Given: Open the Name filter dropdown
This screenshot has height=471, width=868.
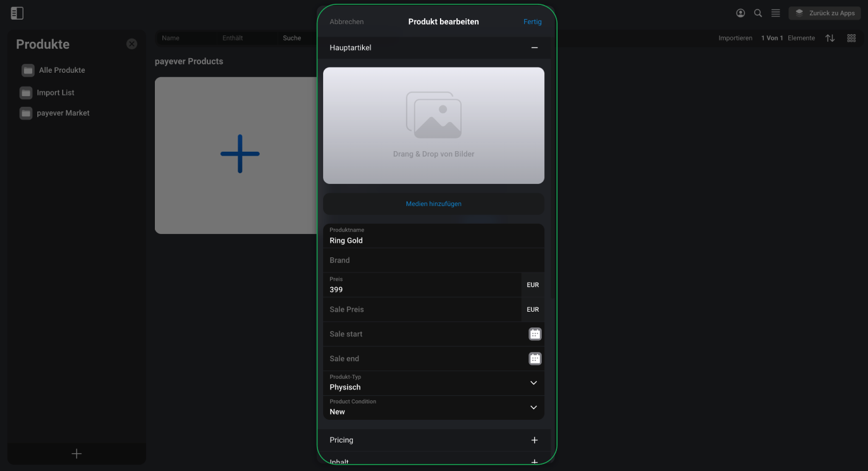Looking at the screenshot, I should (x=186, y=38).
